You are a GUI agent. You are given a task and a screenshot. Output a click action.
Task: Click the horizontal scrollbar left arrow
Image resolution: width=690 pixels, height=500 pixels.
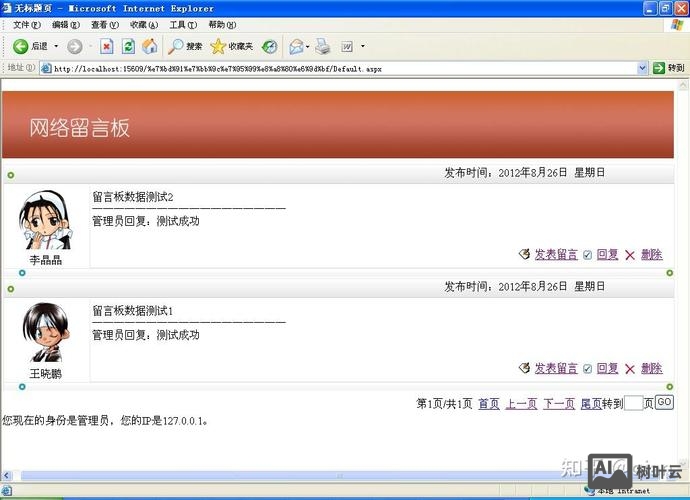6,476
